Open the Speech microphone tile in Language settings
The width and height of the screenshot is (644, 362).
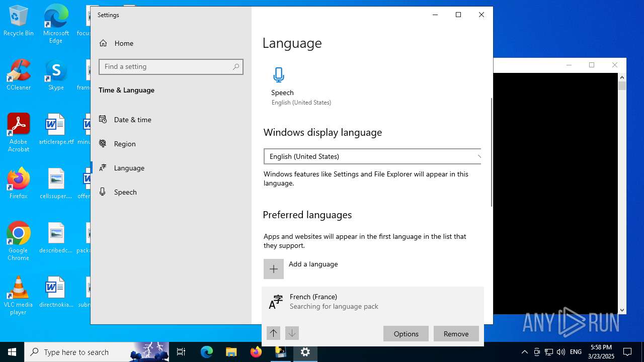(301, 86)
